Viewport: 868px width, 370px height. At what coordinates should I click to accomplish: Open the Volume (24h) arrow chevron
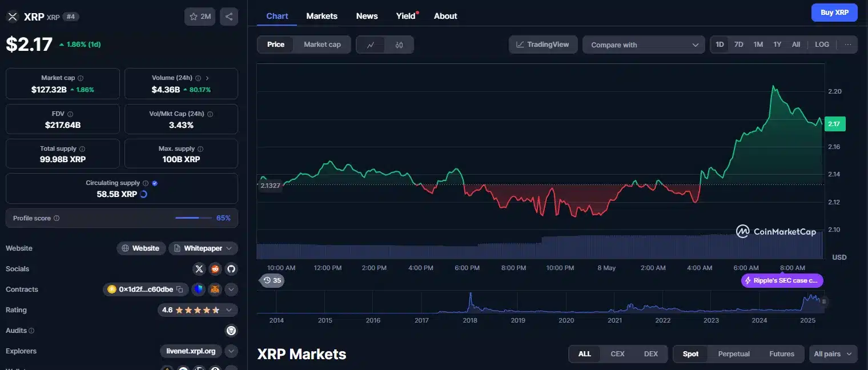coord(207,78)
